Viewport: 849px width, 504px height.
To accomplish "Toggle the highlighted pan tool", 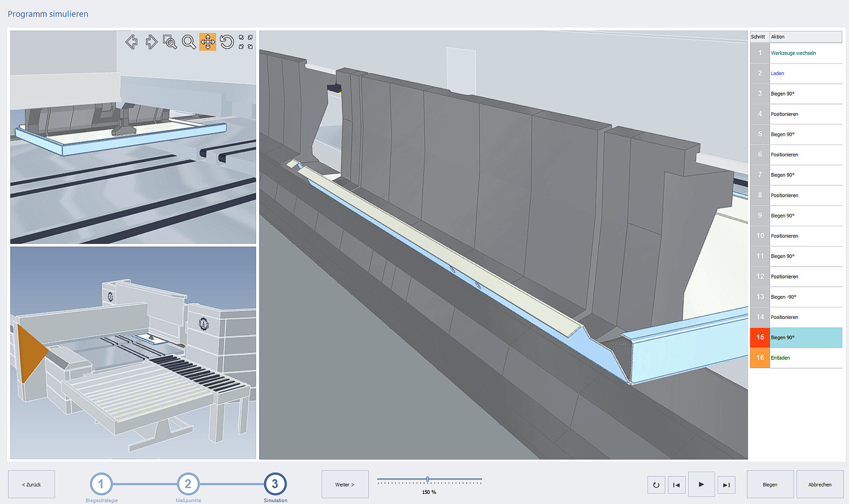I will tap(208, 42).
